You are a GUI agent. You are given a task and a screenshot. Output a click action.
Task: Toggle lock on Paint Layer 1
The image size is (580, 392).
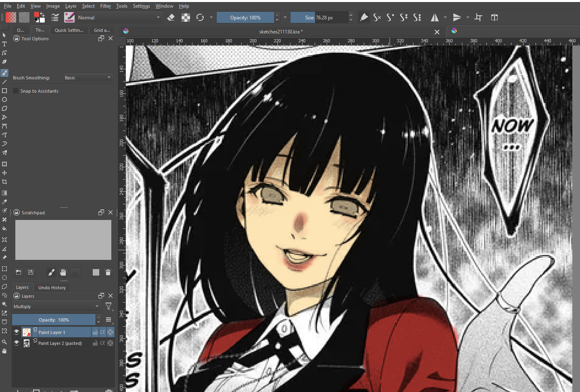coord(95,332)
